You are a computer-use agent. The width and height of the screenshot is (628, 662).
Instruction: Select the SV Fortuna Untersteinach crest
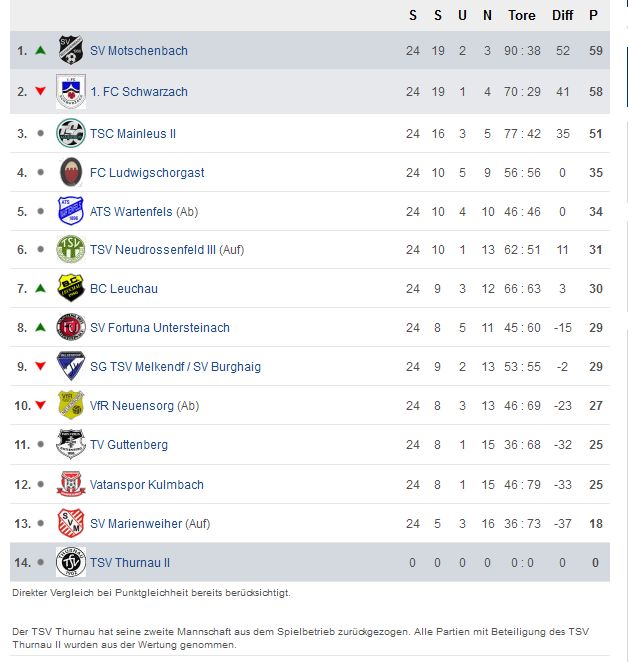click(71, 327)
